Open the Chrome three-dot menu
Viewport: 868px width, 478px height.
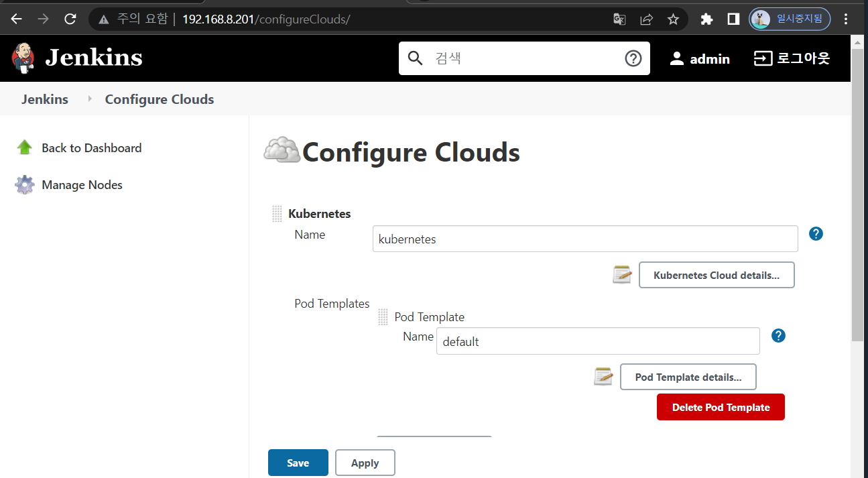pyautogui.click(x=846, y=19)
